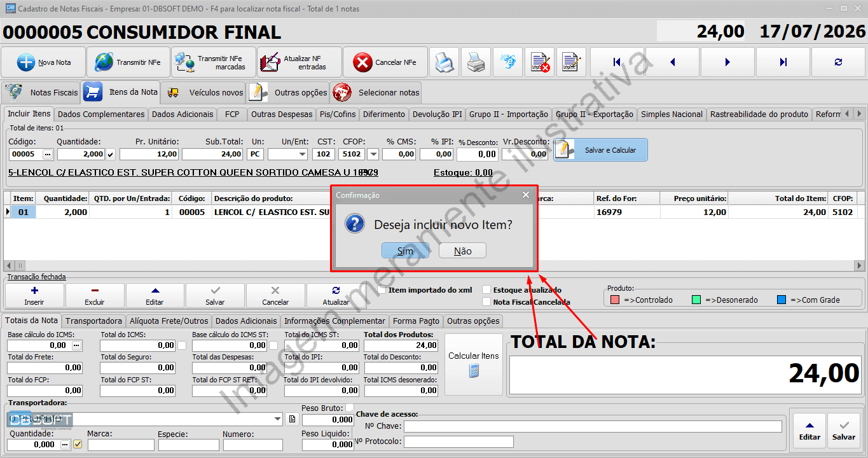This screenshot has width=868, height=458.
Task: Click the Código lookup ellipsis button
Action: (x=48, y=154)
